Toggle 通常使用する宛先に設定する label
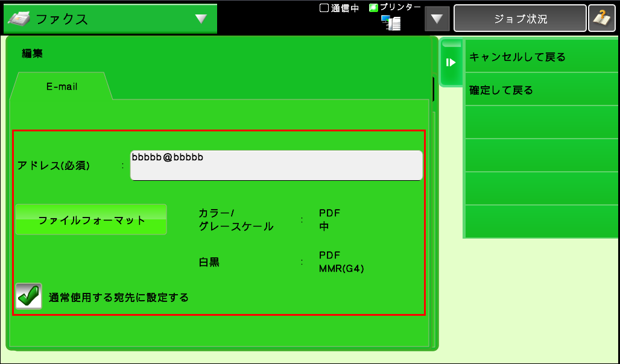This screenshot has height=364, width=620. click(x=119, y=297)
